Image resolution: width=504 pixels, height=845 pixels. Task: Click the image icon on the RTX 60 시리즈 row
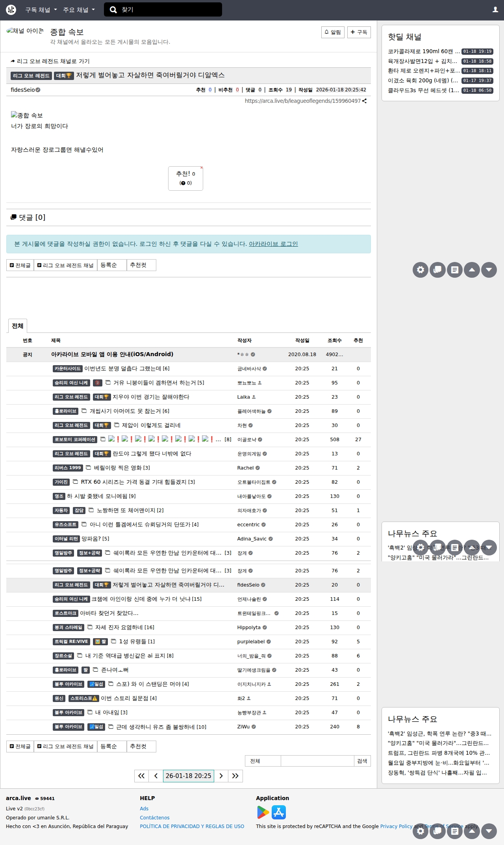pyautogui.click(x=76, y=482)
